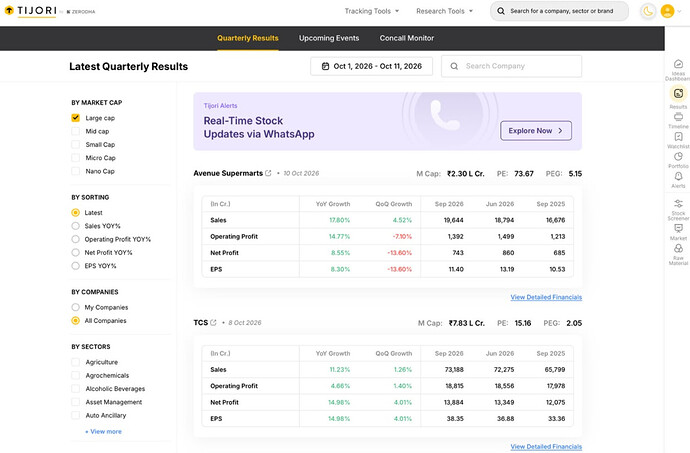Check the Agriculture sector
690x453 pixels.
(x=76, y=362)
